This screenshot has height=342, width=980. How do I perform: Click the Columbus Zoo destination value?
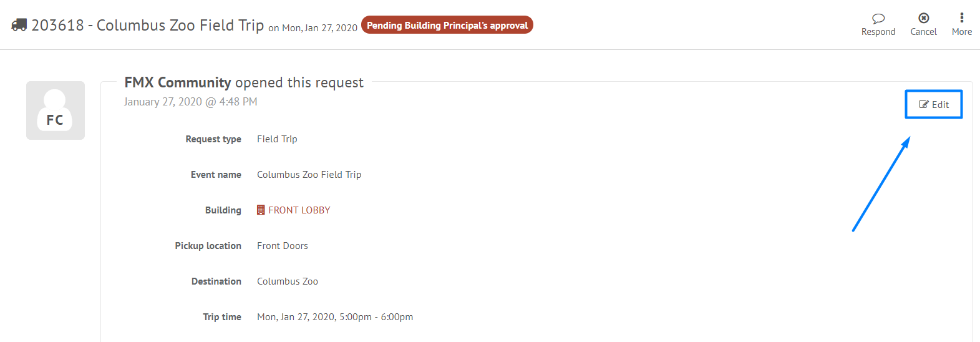[x=288, y=281]
